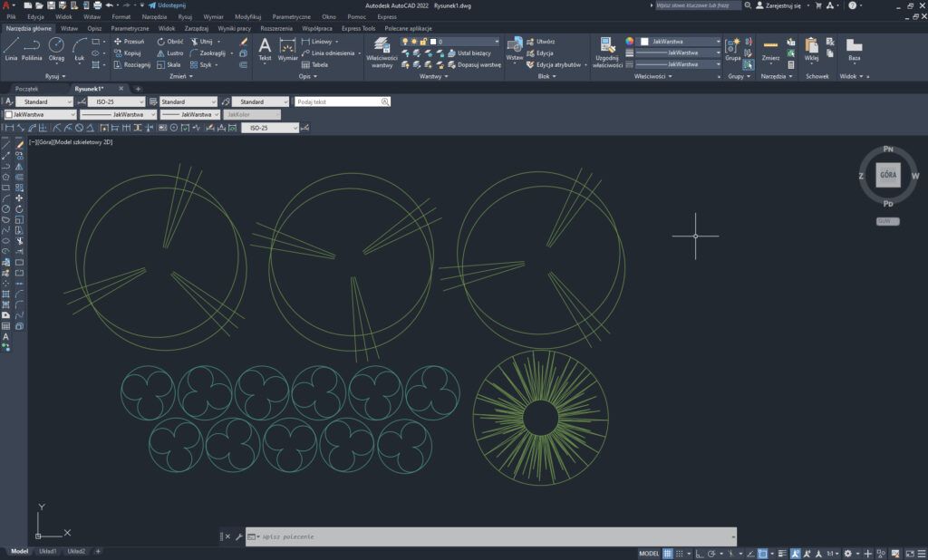Open the object color wheel in Właściwości
928x560 pixels.
point(630,42)
